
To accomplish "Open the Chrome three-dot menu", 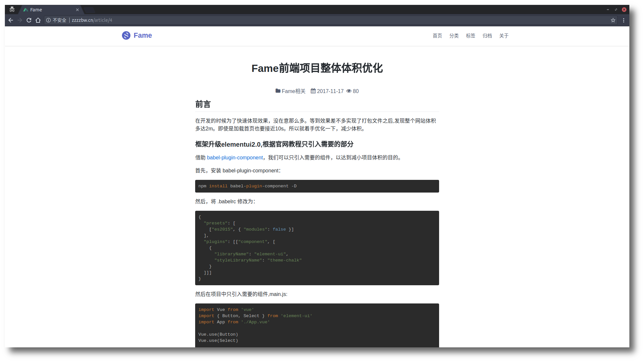I will click(x=624, y=20).
